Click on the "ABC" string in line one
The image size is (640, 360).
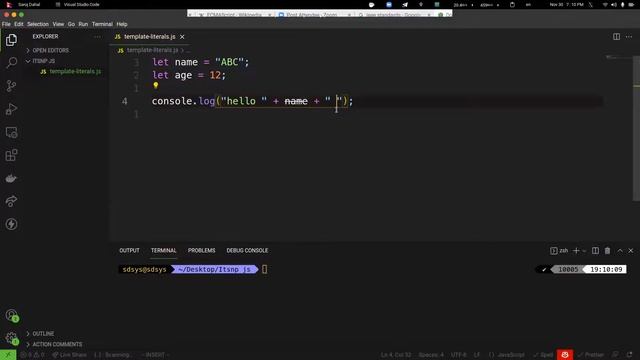coord(229,62)
